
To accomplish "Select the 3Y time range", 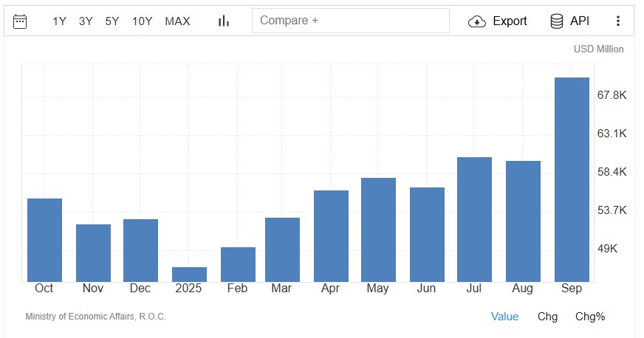I will pyautogui.click(x=86, y=21).
